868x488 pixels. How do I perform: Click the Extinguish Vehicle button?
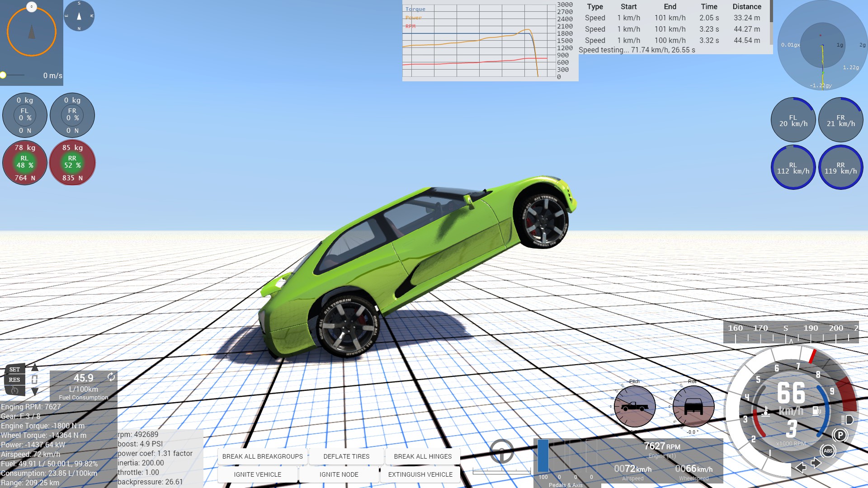(x=420, y=474)
